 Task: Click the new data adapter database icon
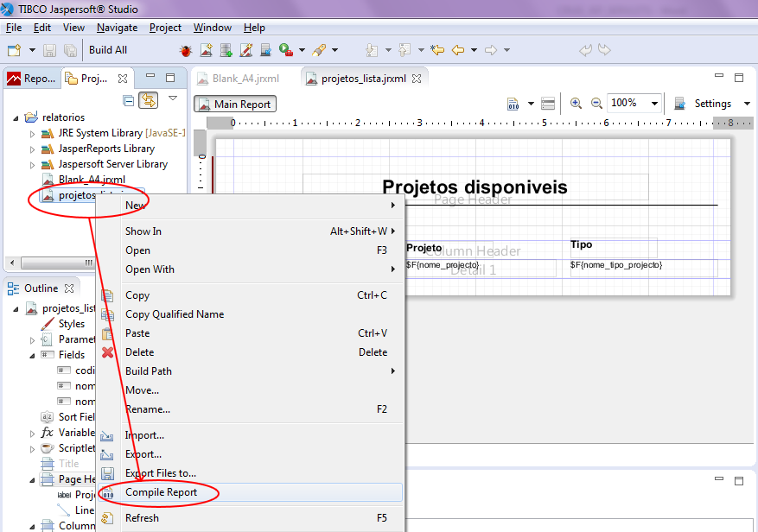click(x=226, y=50)
